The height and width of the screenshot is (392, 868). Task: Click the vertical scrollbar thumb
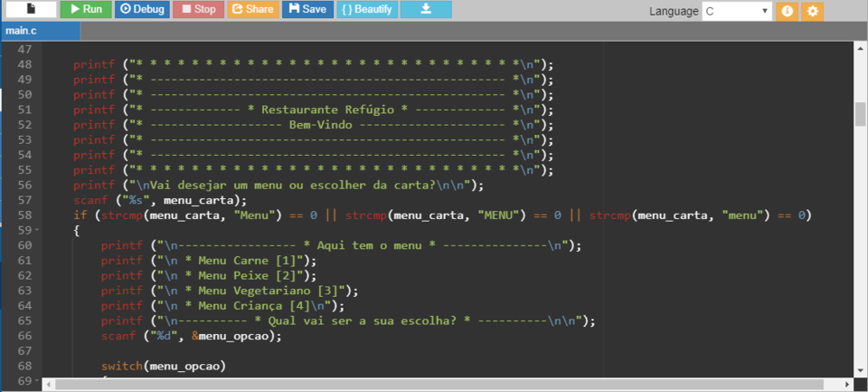(x=860, y=115)
